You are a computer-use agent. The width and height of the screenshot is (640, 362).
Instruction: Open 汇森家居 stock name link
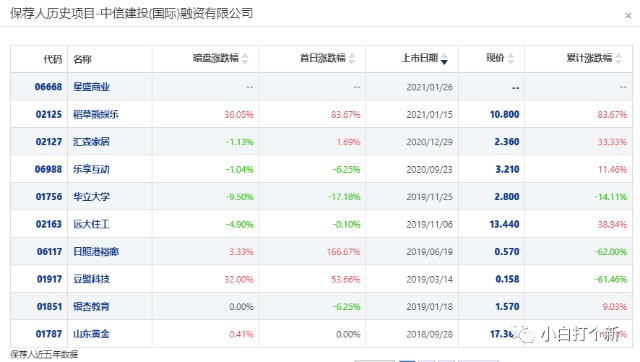(x=91, y=142)
